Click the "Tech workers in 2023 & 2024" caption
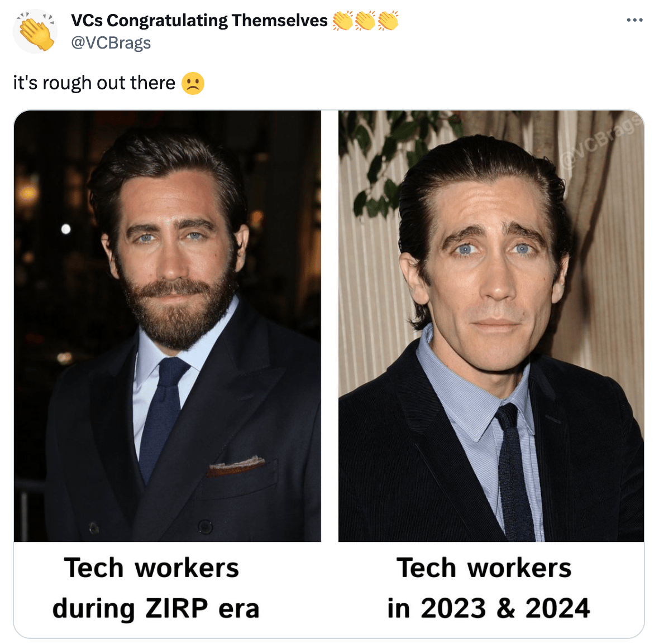Viewport: 659px width, 644px height. [488, 588]
